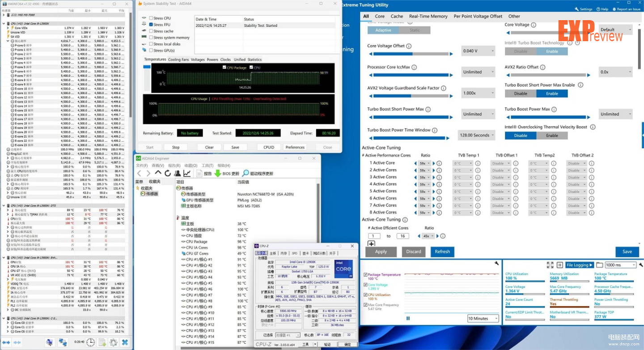Open AVX2 Ratio Offset 0.0x dropdown
Screen dimensions: 644x350
(x=615, y=72)
